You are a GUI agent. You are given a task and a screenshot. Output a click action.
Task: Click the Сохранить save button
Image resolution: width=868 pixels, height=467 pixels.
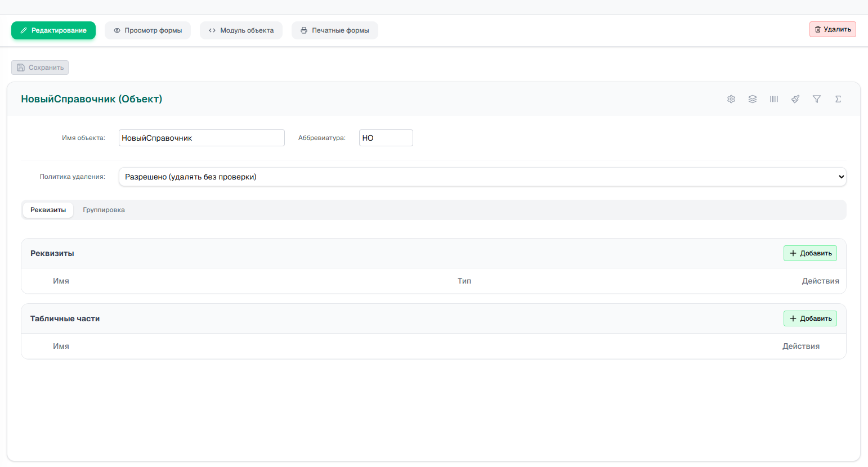pyautogui.click(x=40, y=68)
